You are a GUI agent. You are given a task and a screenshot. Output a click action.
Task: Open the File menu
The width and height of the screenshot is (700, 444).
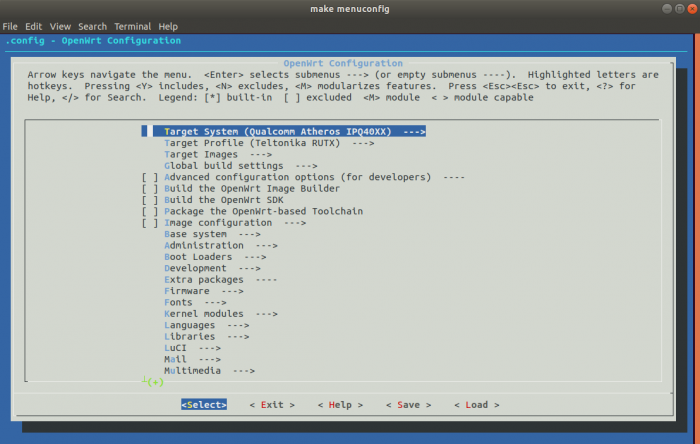pos(11,26)
